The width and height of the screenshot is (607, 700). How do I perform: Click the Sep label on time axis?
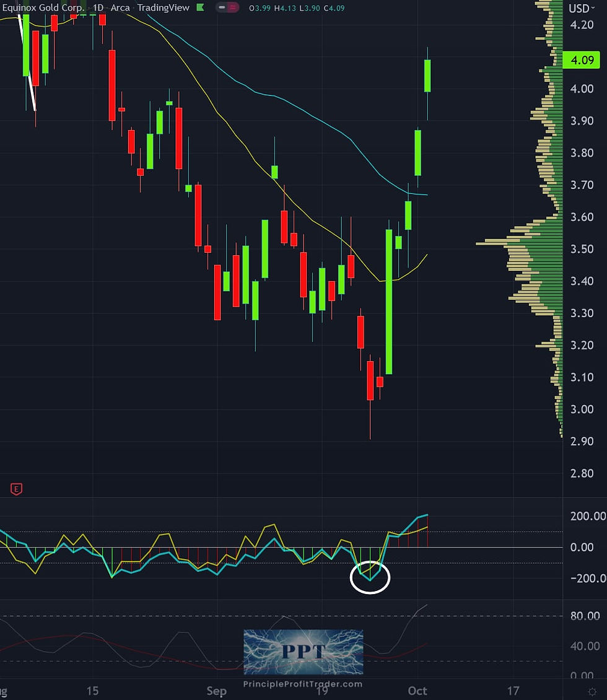pos(216,691)
